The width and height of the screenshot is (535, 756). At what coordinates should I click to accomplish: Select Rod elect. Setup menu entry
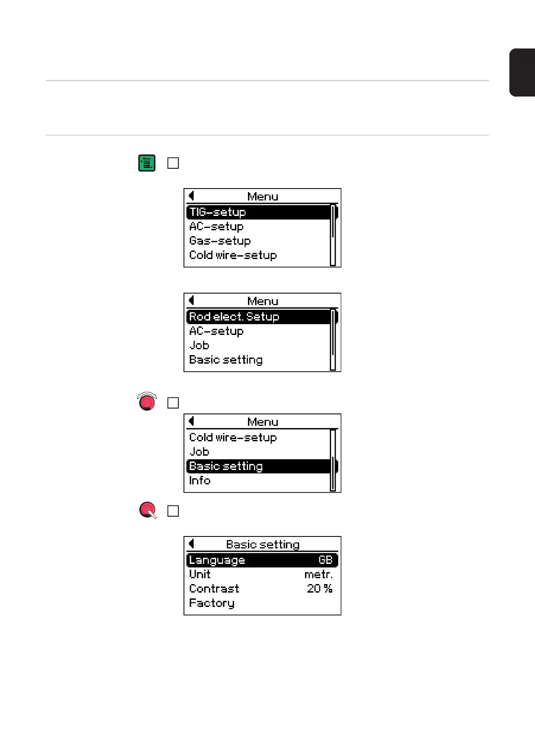click(258, 316)
